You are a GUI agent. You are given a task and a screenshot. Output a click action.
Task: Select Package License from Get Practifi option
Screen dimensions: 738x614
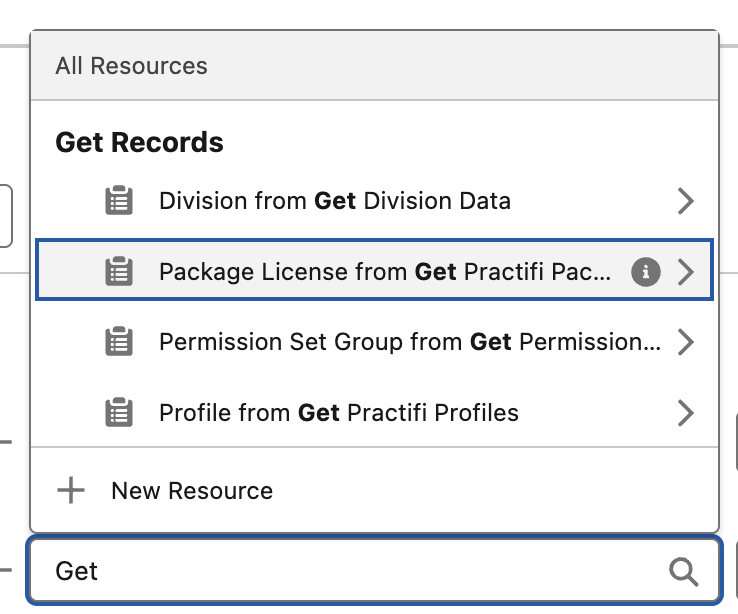[x=384, y=271]
